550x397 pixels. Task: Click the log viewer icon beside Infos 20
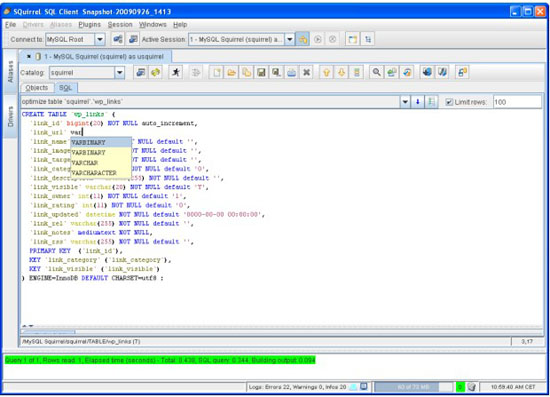[364, 386]
